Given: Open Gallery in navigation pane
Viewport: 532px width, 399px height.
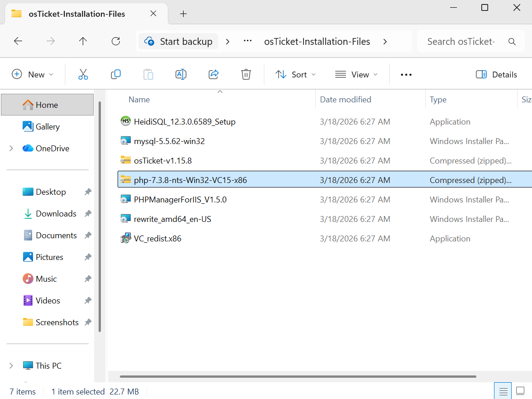Looking at the screenshot, I should tap(47, 127).
